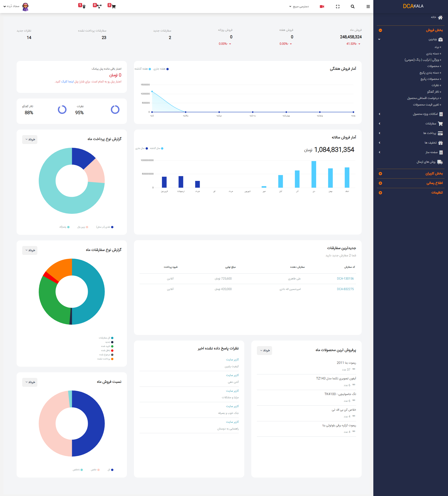Open the search icon in the top bar

pos(353,7)
